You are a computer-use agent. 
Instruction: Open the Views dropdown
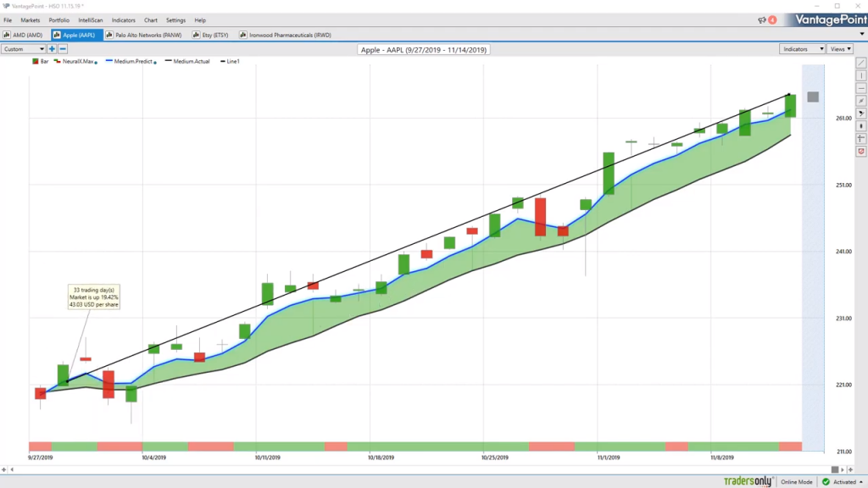tap(840, 49)
